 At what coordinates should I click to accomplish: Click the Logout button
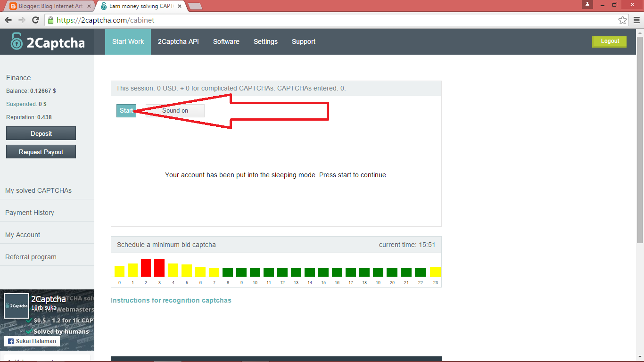tap(610, 41)
